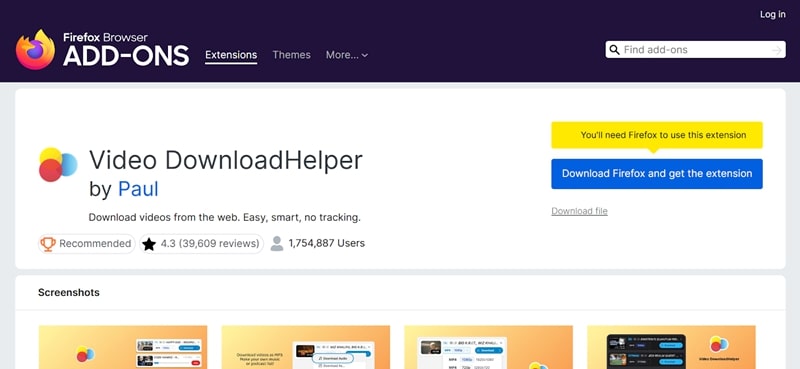800x369 pixels.
Task: Click the user silhouette icon beside users count
Action: click(277, 243)
